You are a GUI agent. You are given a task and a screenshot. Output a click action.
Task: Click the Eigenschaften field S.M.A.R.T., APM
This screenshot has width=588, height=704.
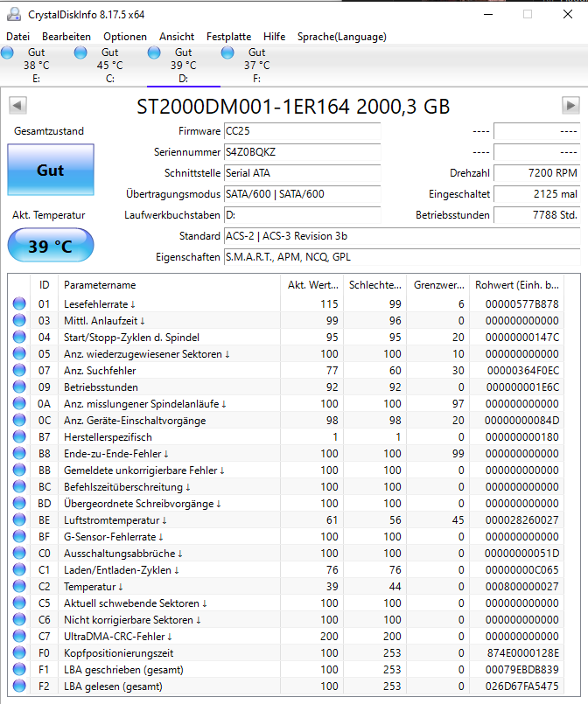[x=402, y=257]
